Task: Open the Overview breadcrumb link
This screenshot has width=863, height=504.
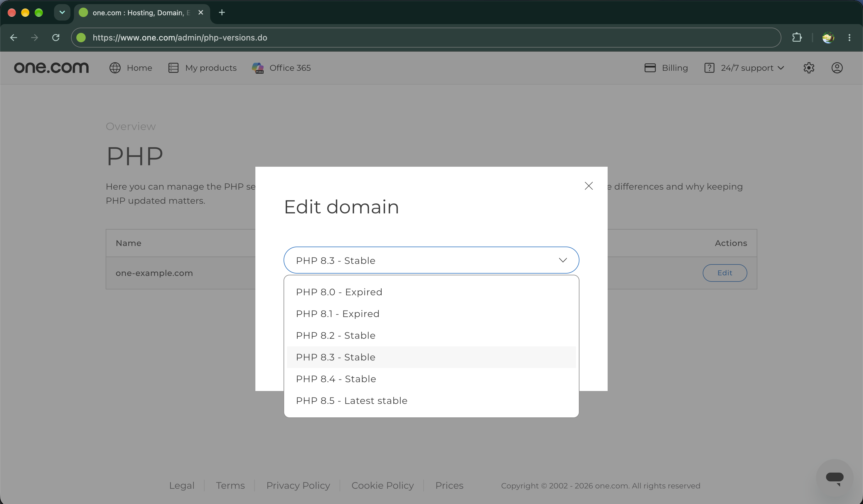Action: (x=130, y=126)
